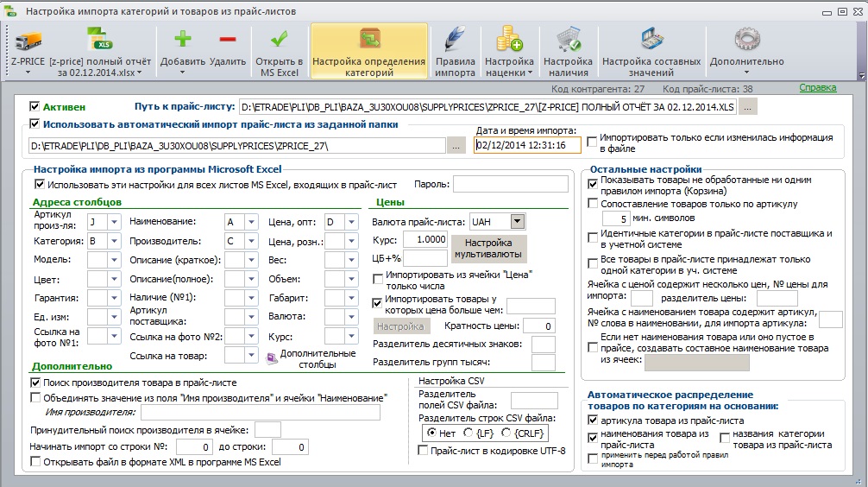The image size is (868, 487).
Task: Click the green plus Добавить icon
Action: [183, 39]
